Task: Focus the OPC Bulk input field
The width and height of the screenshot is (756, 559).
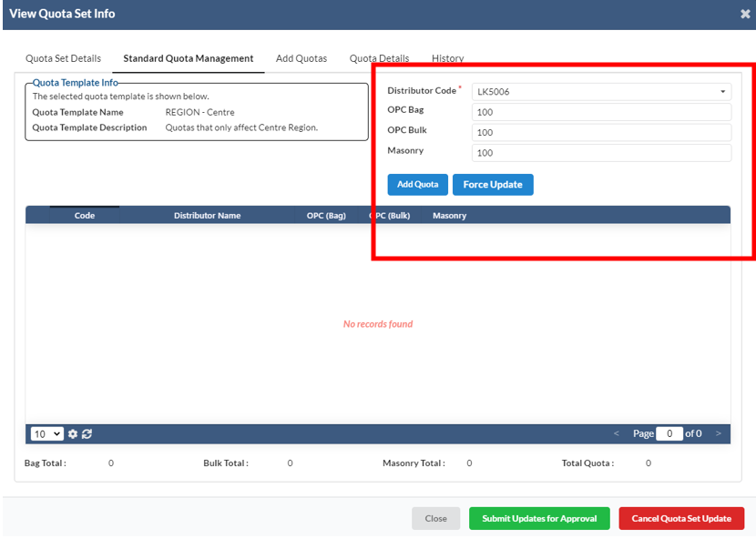Action: 601,133
